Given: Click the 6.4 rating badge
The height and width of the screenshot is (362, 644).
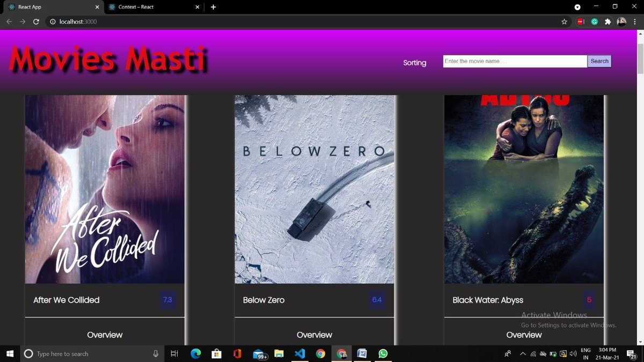Looking at the screenshot, I should coord(377,300).
